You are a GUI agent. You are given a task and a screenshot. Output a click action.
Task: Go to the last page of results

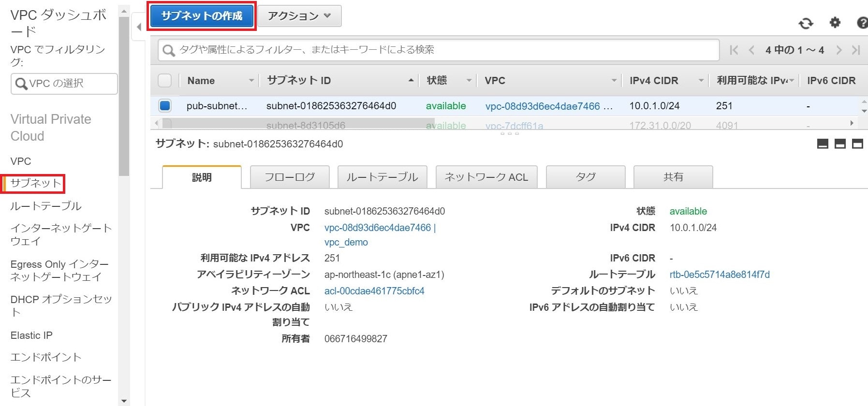pos(856,50)
